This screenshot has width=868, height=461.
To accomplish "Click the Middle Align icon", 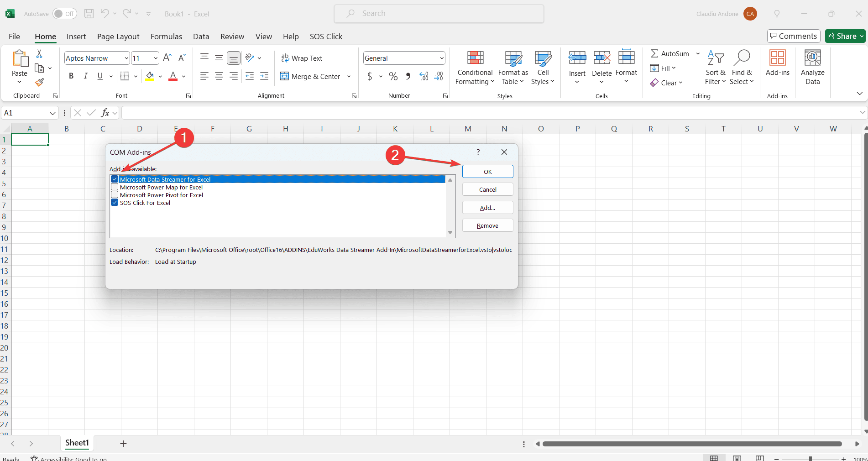I will click(219, 58).
